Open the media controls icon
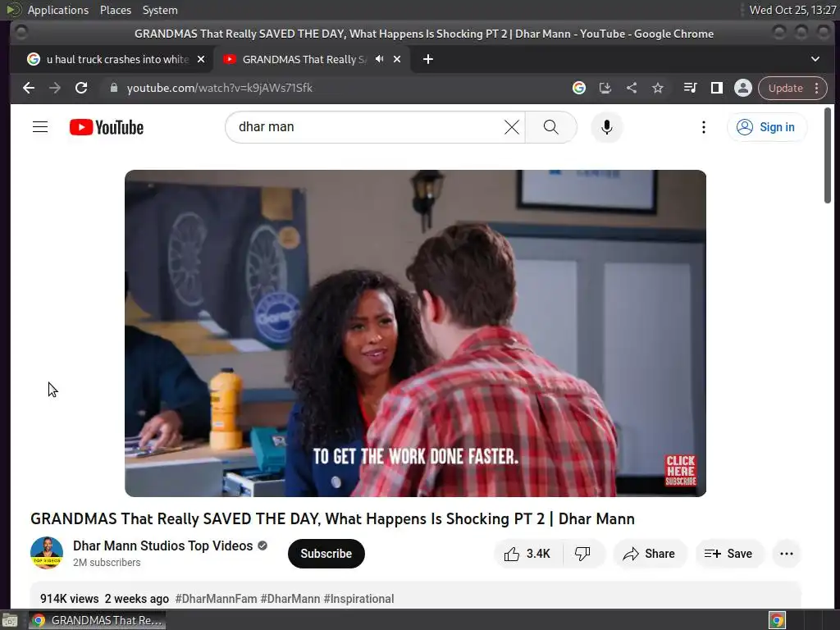This screenshot has width=840, height=630. tap(690, 88)
